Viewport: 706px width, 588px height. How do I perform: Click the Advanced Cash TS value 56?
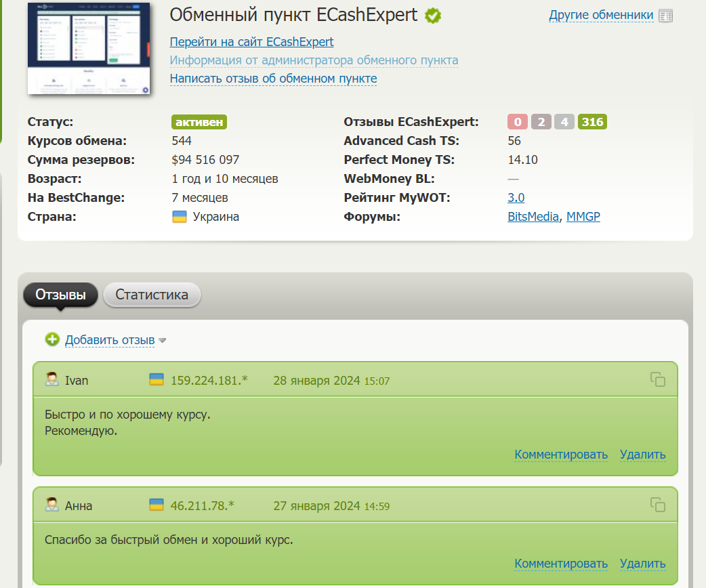(514, 141)
